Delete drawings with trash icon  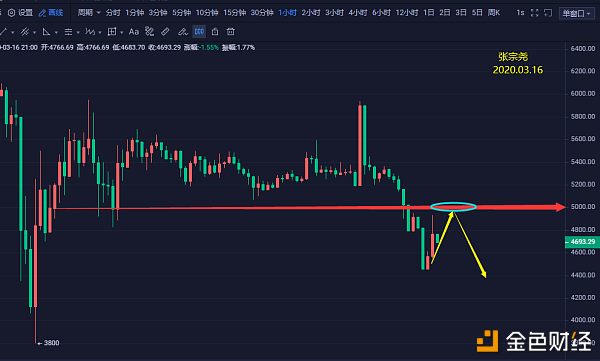(x=230, y=31)
